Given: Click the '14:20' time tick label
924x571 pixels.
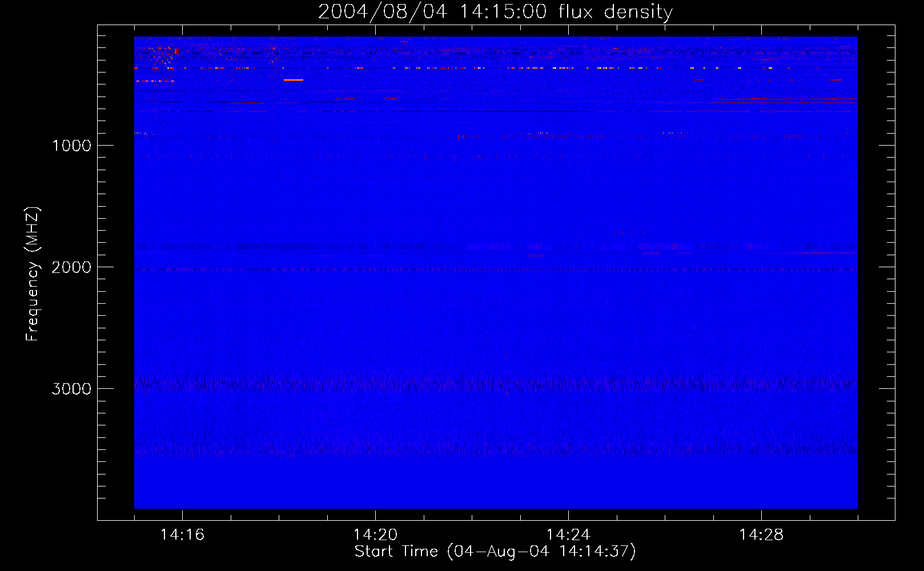Looking at the screenshot, I should (x=375, y=535).
